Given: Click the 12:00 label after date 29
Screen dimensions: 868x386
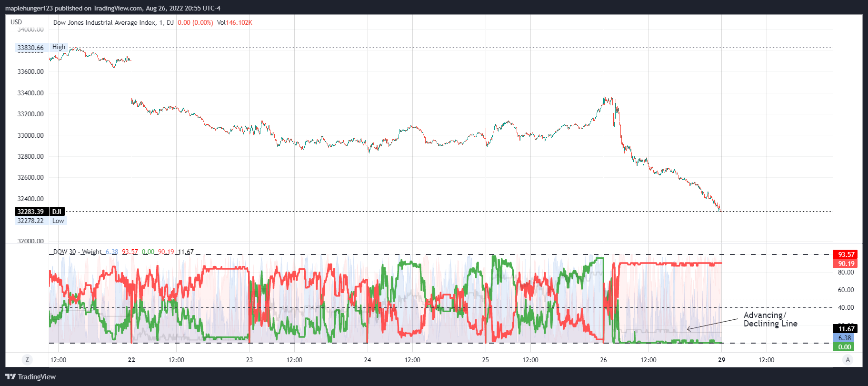Looking at the screenshot, I should [767, 360].
